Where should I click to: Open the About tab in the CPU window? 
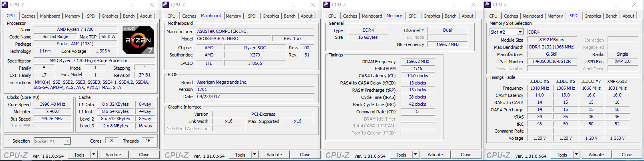pyautogui.click(x=146, y=16)
